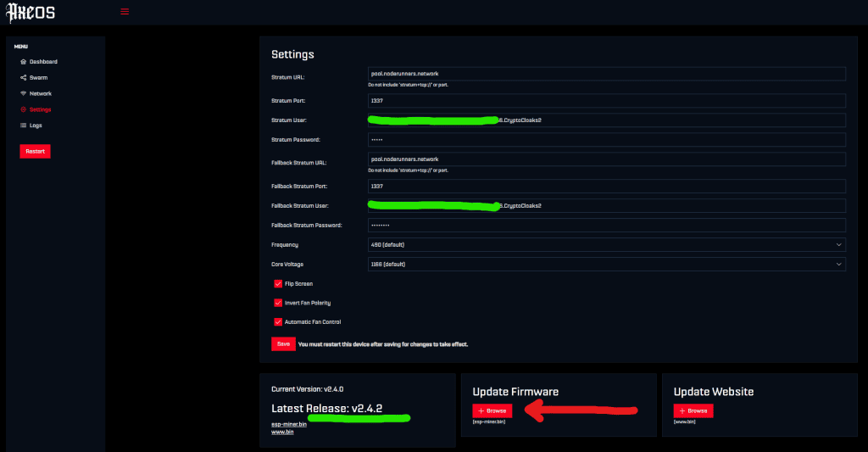The image size is (868, 452).
Task: Click the Update Firmware heading
Action: (x=515, y=392)
